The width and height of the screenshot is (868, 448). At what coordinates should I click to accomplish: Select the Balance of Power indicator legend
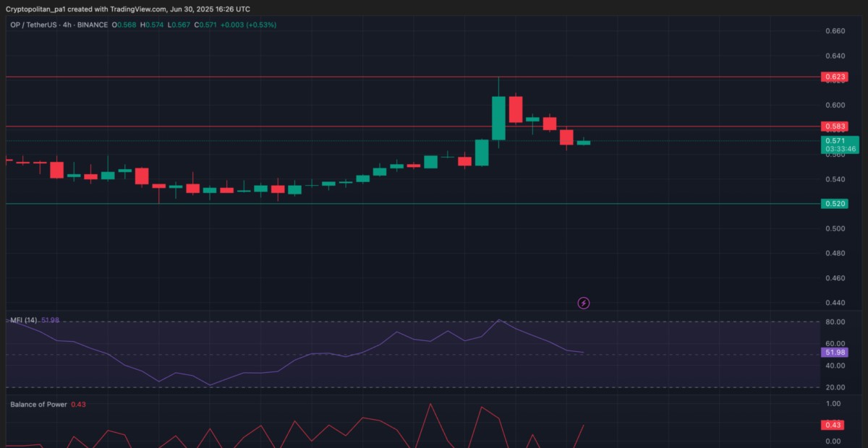click(x=38, y=405)
